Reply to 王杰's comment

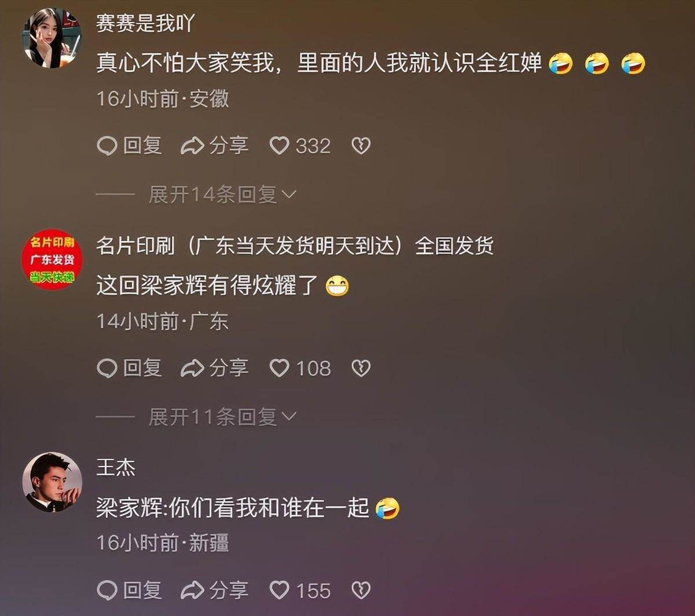click(x=129, y=590)
